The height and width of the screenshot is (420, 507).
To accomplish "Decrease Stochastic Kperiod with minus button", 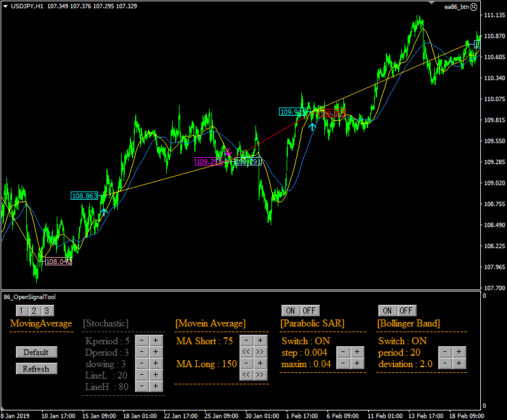I will click(142, 340).
